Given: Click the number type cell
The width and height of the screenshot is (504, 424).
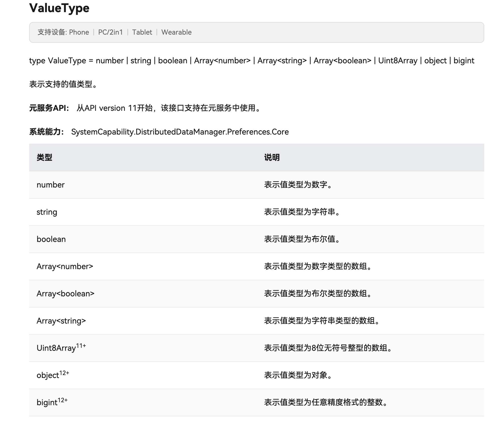Looking at the screenshot, I should (50, 185).
